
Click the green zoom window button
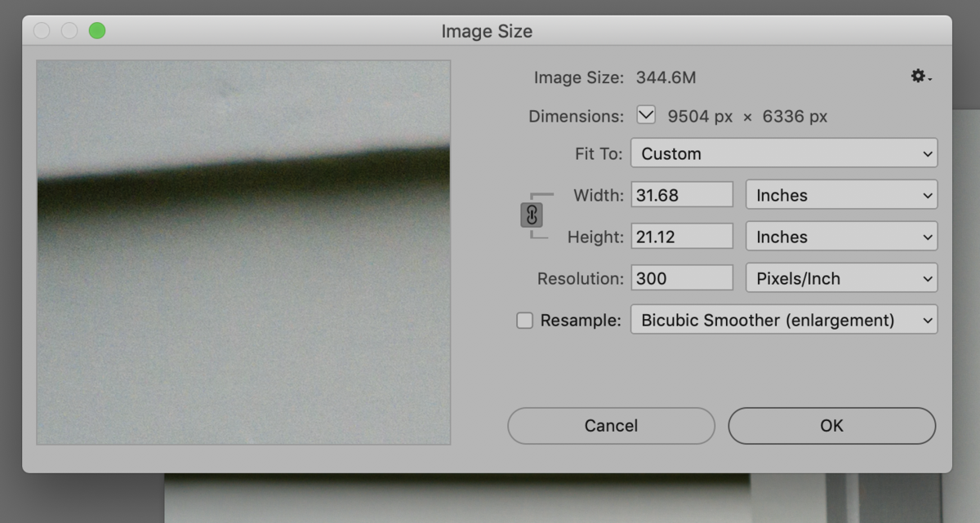pos(97,31)
